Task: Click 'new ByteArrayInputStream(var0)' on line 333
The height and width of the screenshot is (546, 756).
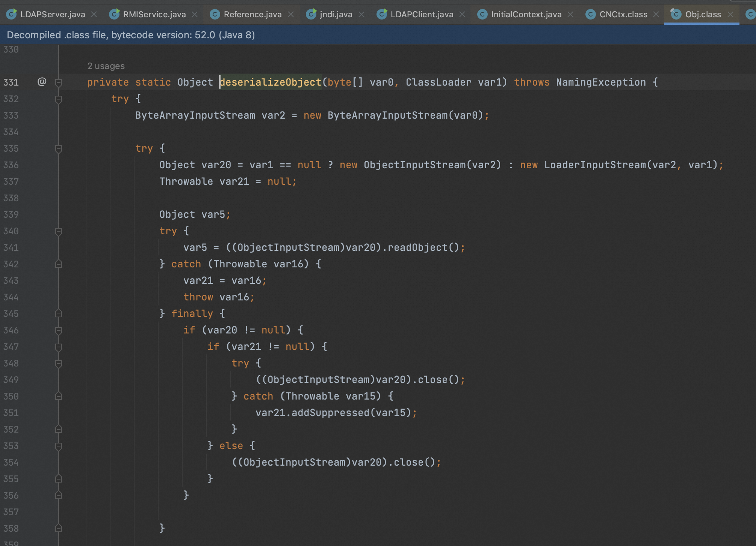Action: (393, 115)
